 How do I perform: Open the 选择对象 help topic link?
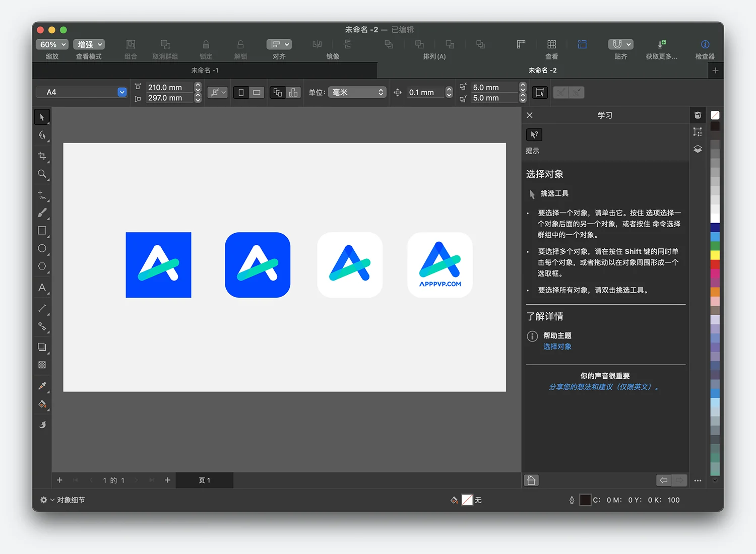[557, 347]
